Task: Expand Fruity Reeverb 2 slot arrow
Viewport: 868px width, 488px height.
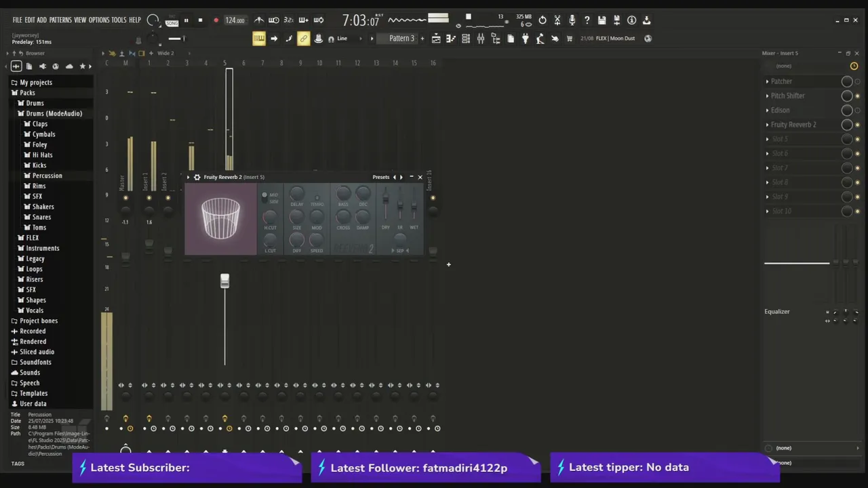Action: pos(768,125)
